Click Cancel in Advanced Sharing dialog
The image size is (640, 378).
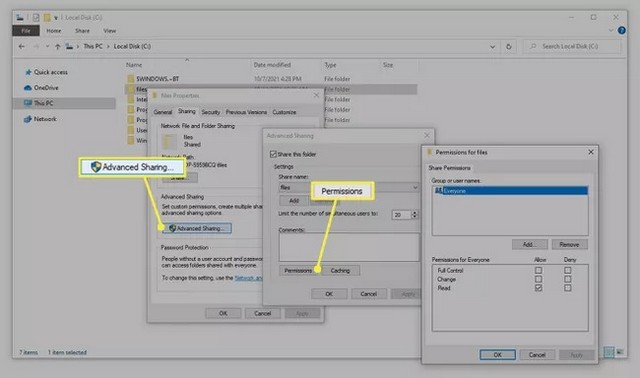[x=369, y=294]
